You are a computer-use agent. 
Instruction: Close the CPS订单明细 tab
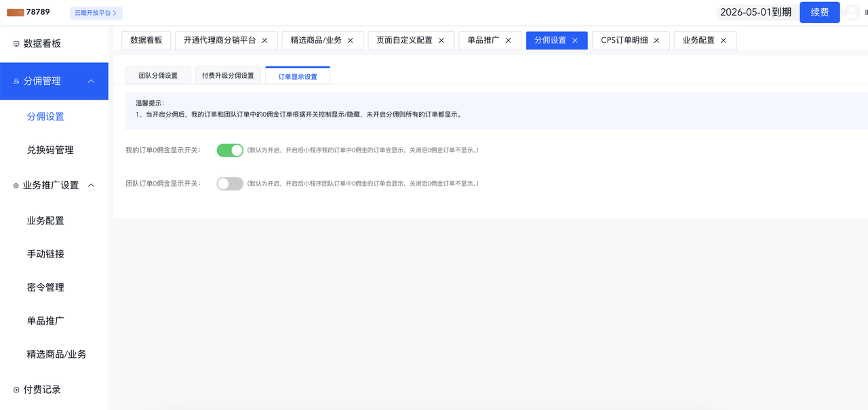(x=656, y=41)
